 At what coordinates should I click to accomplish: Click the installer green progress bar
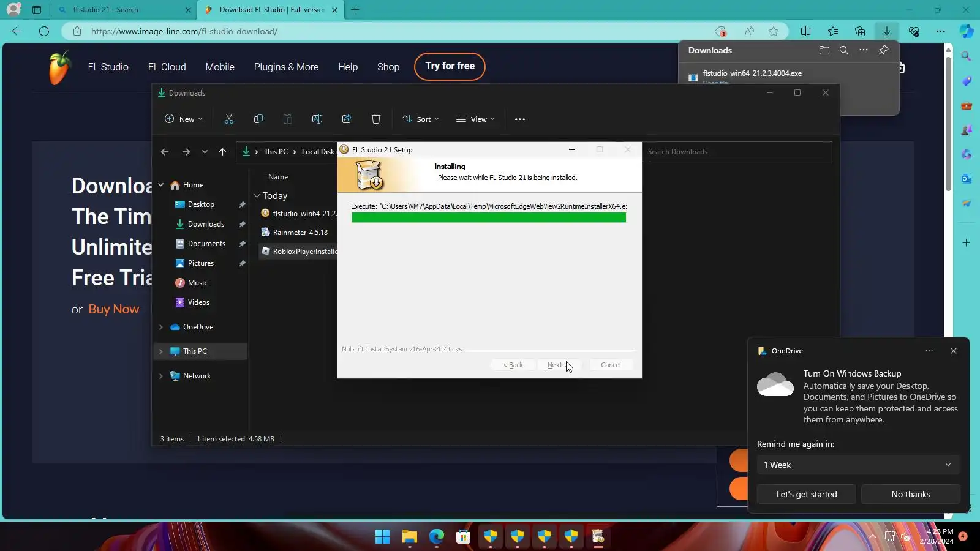pyautogui.click(x=489, y=217)
